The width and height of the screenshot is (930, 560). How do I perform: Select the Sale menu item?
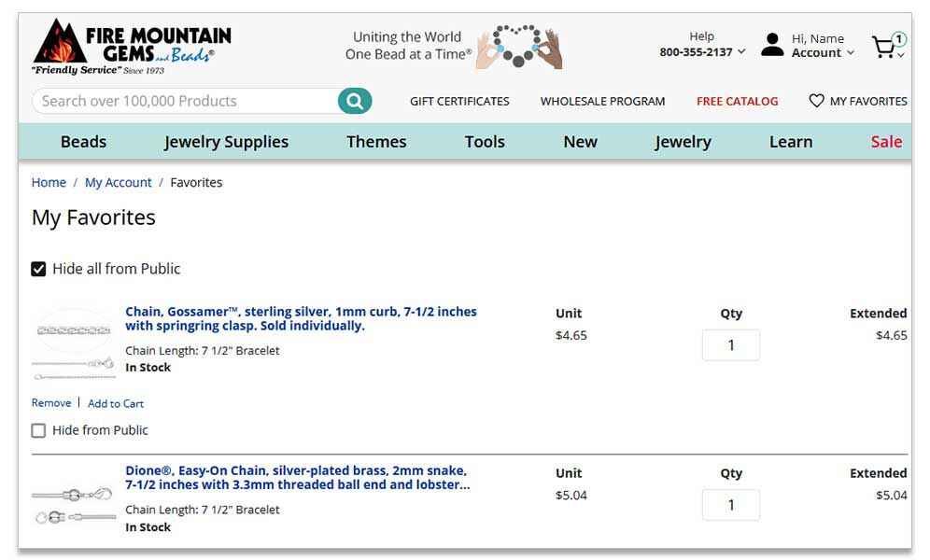tap(886, 142)
